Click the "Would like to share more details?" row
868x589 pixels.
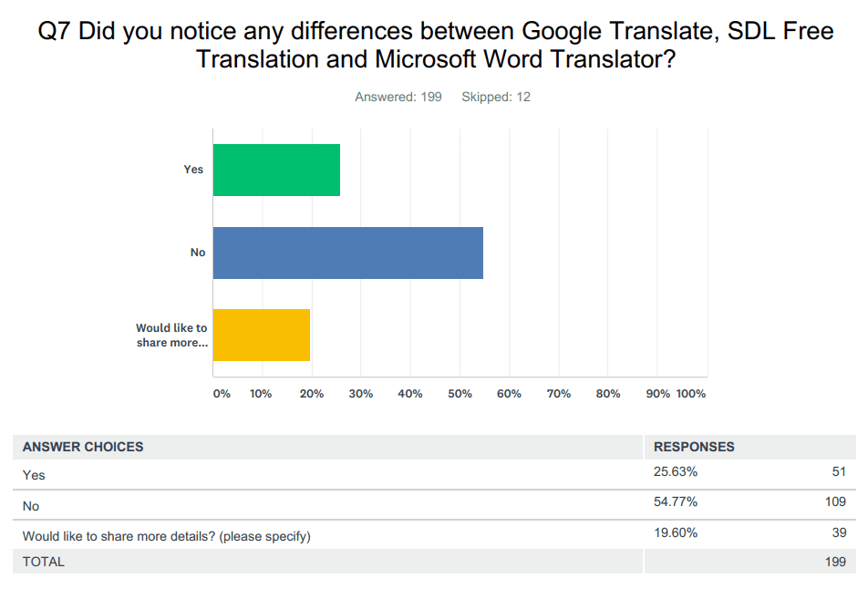click(x=166, y=536)
